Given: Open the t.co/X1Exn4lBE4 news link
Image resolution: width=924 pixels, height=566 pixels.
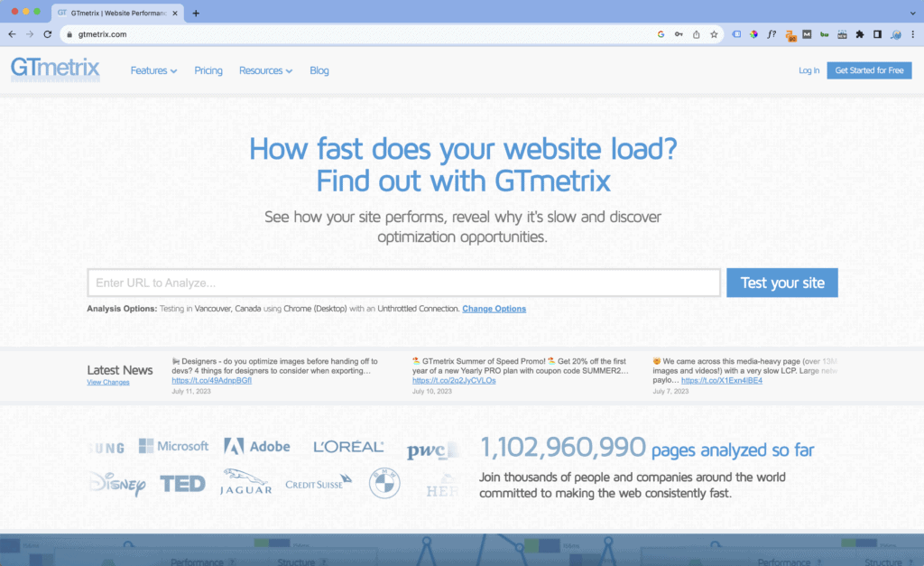Looking at the screenshot, I should click(722, 380).
